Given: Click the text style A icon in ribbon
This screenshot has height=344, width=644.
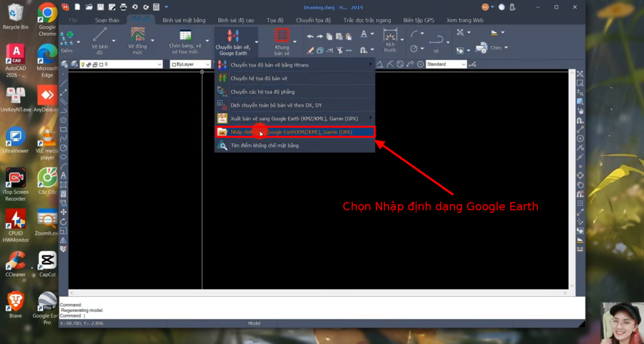Looking at the screenshot, I should (x=364, y=35).
